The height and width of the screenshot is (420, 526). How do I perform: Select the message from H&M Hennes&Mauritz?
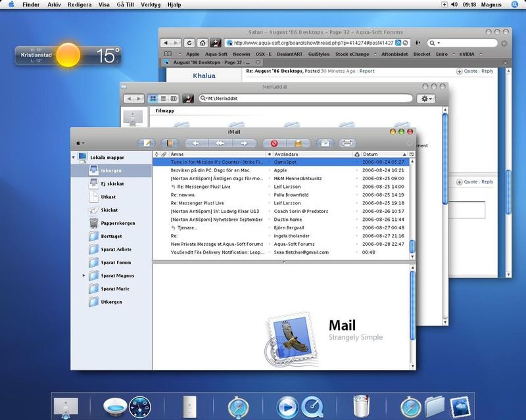(x=281, y=179)
